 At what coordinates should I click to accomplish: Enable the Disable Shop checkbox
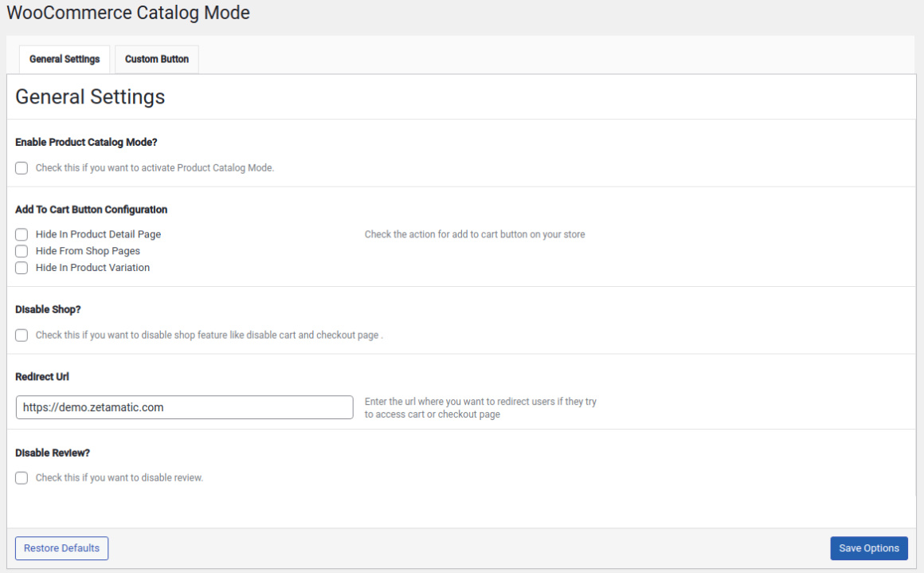pos(21,335)
